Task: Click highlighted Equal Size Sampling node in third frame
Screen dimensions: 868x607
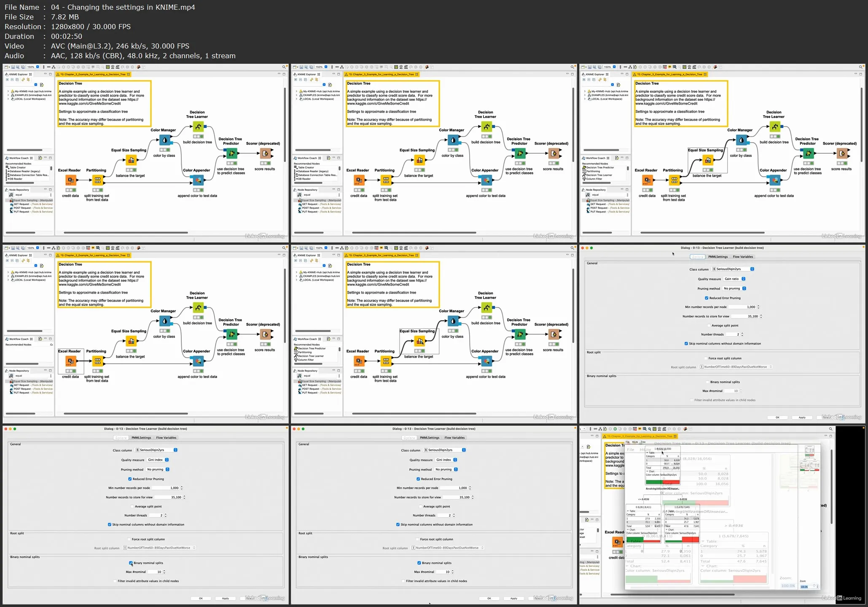Action: (708, 160)
